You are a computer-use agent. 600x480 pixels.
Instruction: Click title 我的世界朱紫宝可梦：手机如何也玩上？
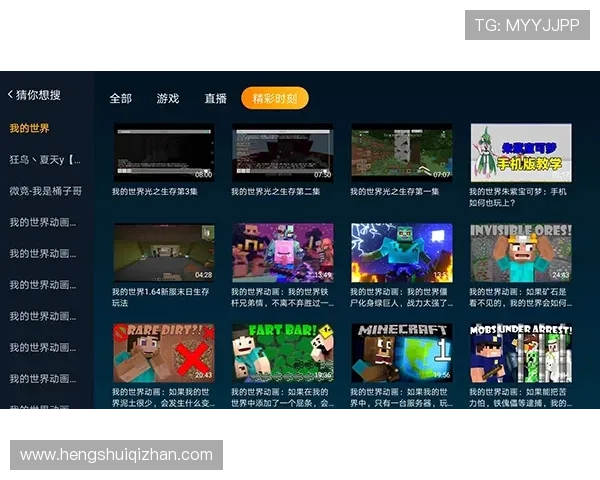(x=518, y=197)
